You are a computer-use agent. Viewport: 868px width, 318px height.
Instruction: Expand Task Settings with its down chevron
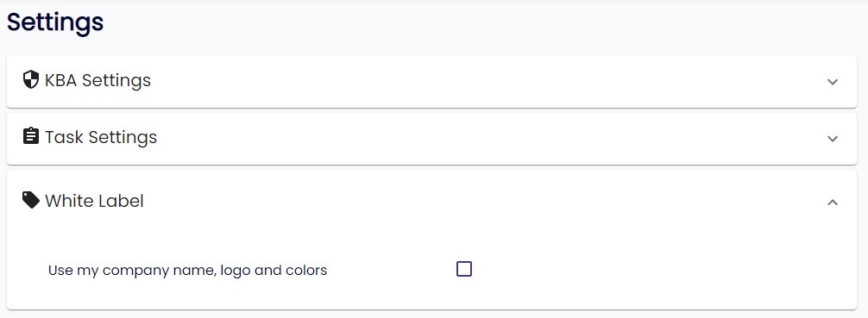pyautogui.click(x=832, y=138)
